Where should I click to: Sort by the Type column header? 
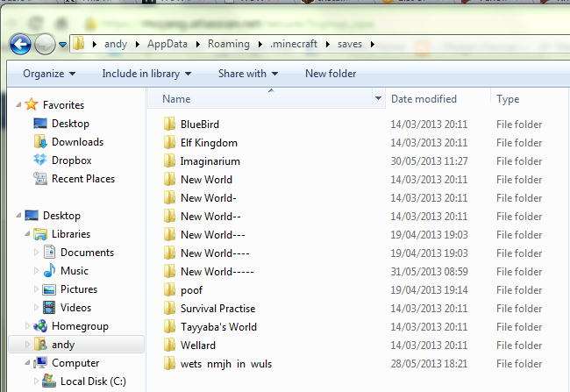508,99
